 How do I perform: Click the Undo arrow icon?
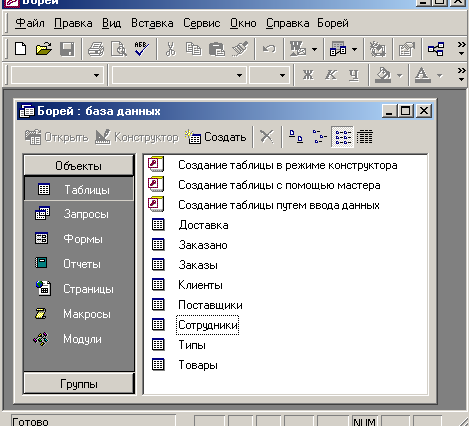pyautogui.click(x=269, y=49)
